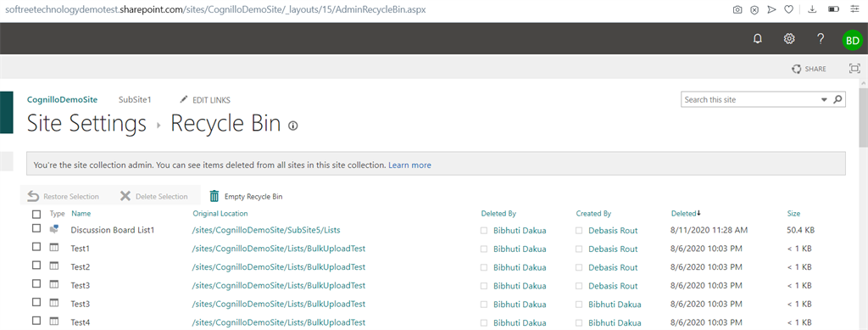Open browser easy setup sliders icon
Viewport: 868px width, 330px height.
click(854, 10)
